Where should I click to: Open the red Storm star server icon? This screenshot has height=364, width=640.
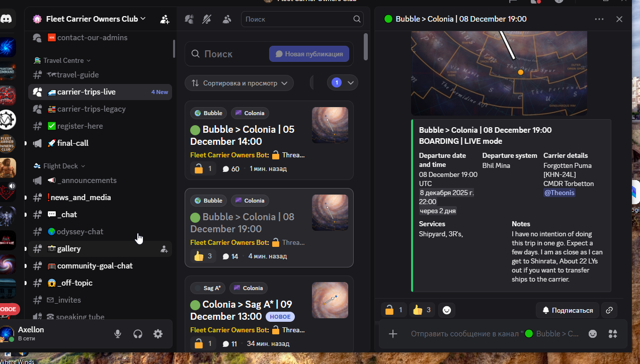8,96
